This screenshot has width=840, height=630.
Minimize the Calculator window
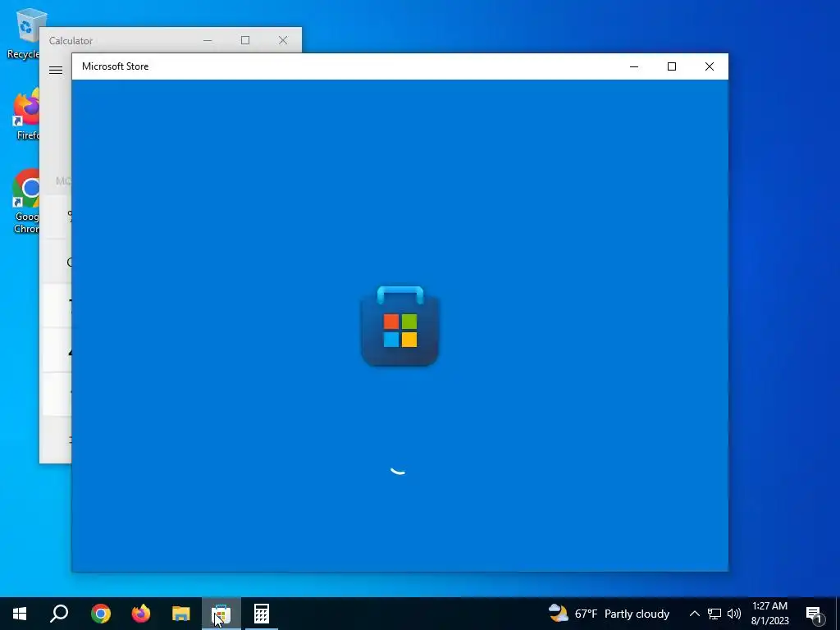(208, 40)
